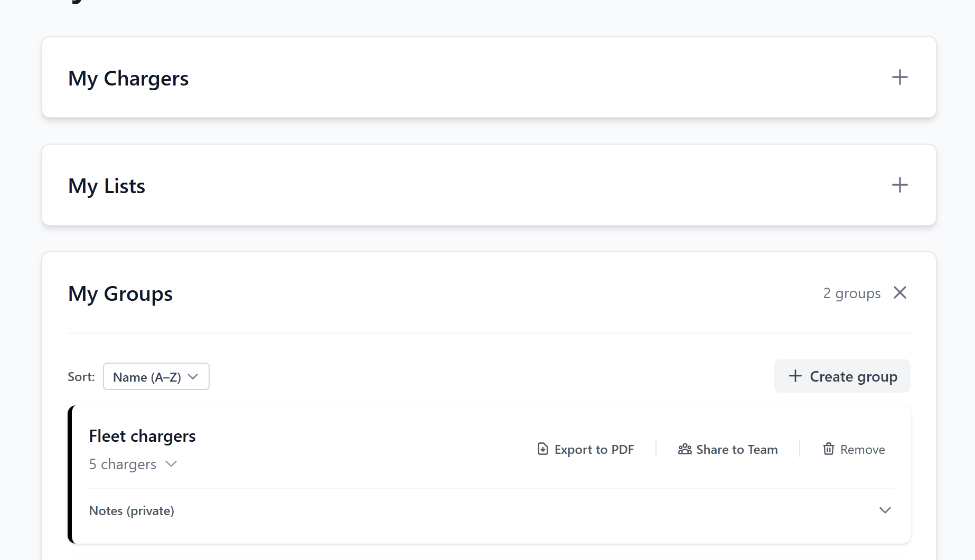This screenshot has height=560, width=975.
Task: Click the My Chargers heading
Action: coord(128,79)
